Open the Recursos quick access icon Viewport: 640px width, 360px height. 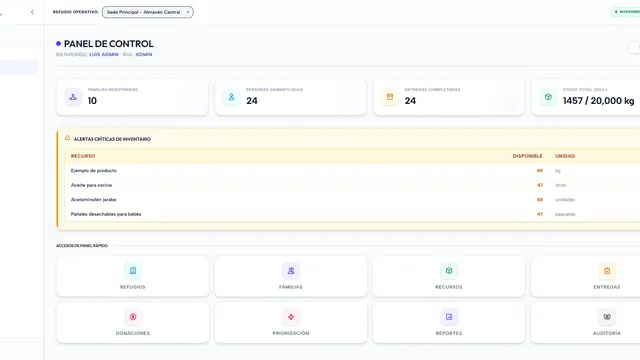[x=449, y=271]
